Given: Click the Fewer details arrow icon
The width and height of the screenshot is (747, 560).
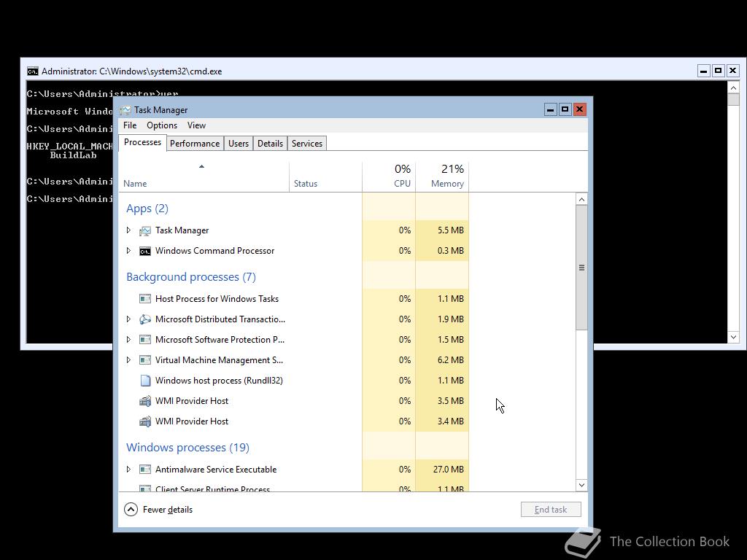Looking at the screenshot, I should point(131,510).
